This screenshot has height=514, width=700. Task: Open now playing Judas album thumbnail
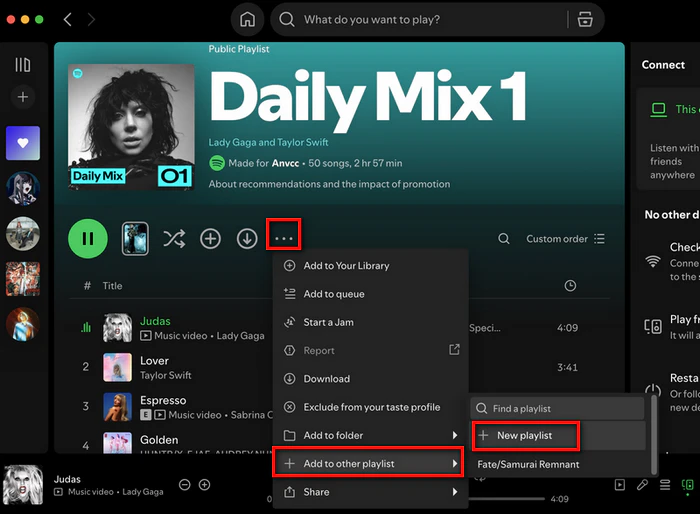(x=23, y=485)
